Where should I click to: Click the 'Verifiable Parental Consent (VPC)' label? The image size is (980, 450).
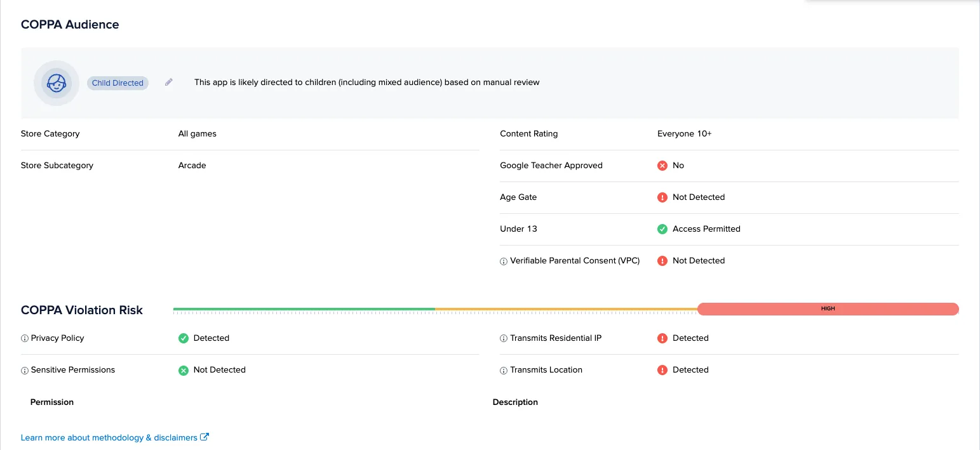(x=575, y=261)
